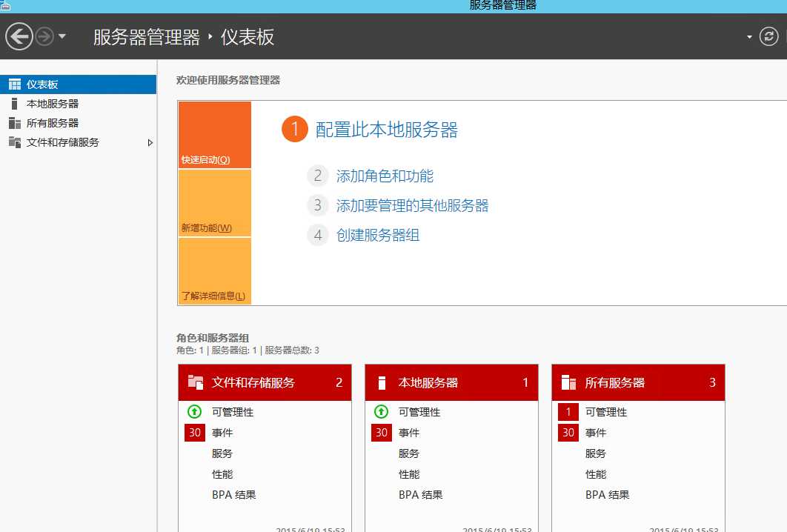Click red 30 badge in 本地服务器 tile
Viewport: 787px width, 532px height.
pos(382,433)
